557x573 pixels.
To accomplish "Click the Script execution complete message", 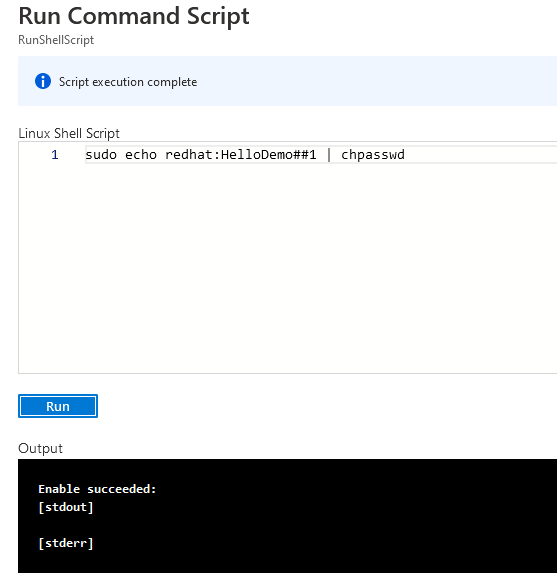I will 128,82.
